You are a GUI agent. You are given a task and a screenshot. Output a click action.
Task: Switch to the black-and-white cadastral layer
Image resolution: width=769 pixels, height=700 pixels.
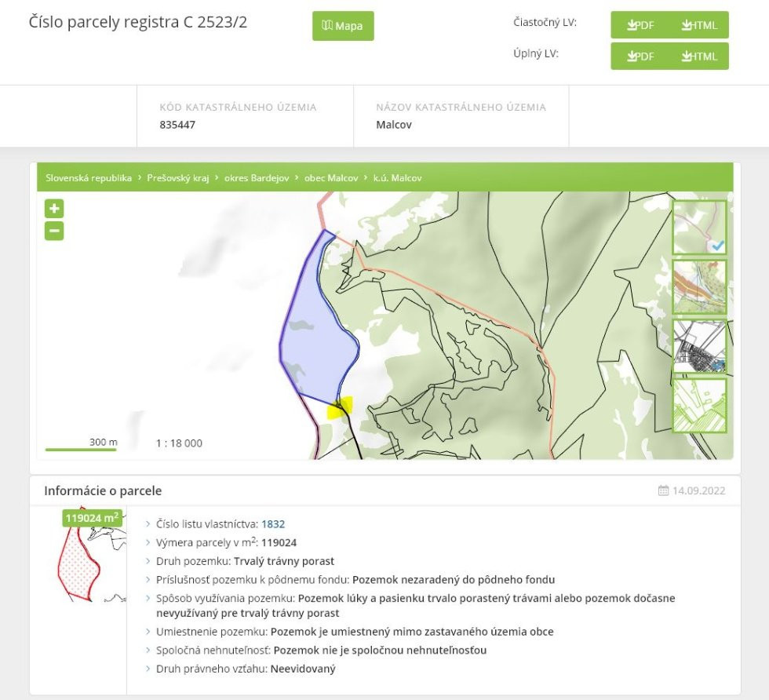(699, 346)
